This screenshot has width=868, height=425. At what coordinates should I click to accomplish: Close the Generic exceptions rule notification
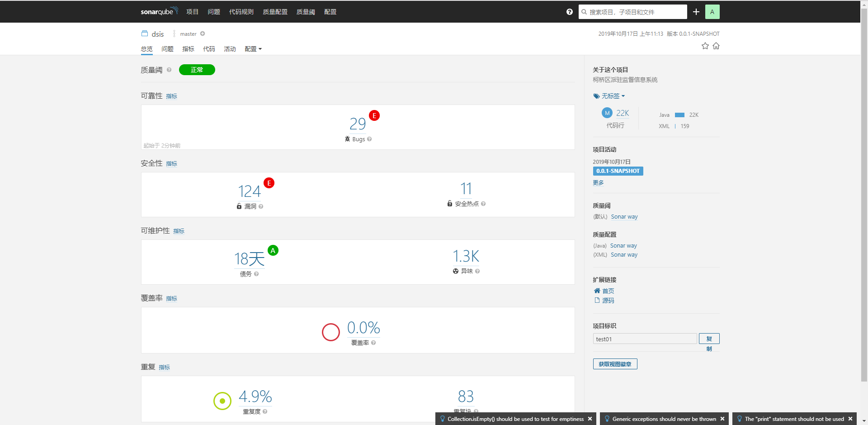[722, 419]
